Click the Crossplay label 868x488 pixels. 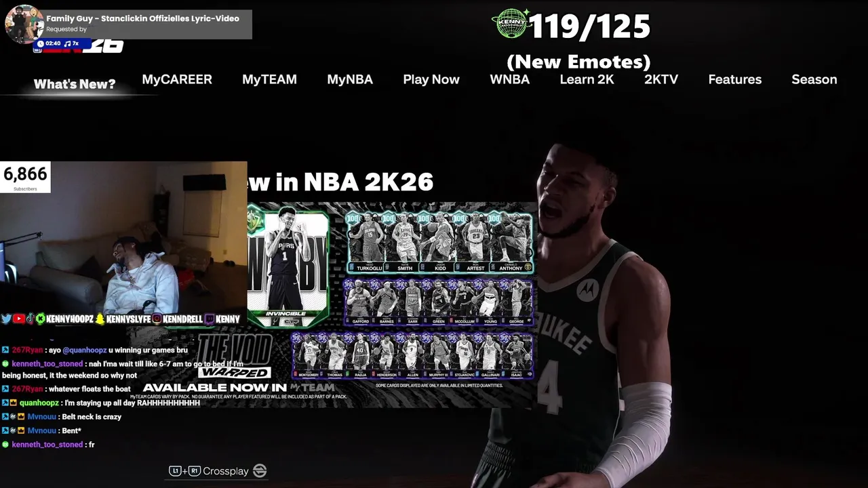pyautogui.click(x=226, y=471)
